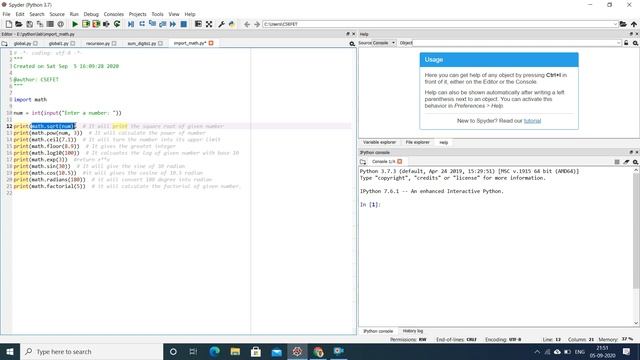Open the Tools menu

tap(157, 14)
